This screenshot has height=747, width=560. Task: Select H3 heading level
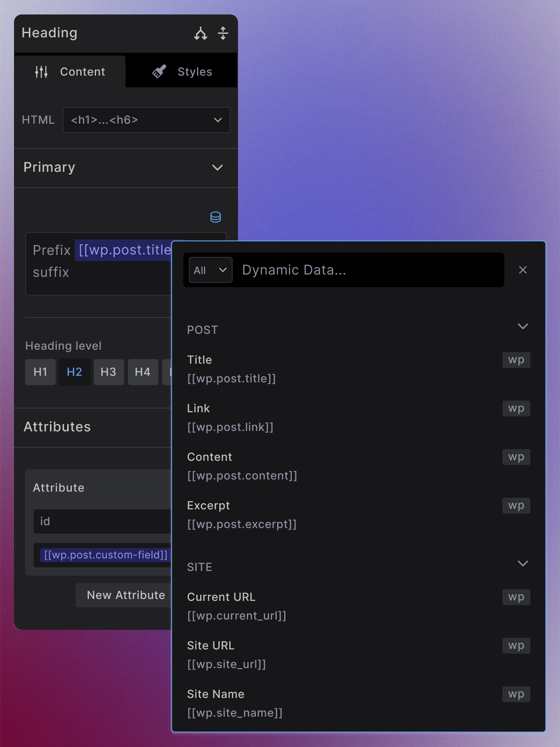(x=109, y=372)
